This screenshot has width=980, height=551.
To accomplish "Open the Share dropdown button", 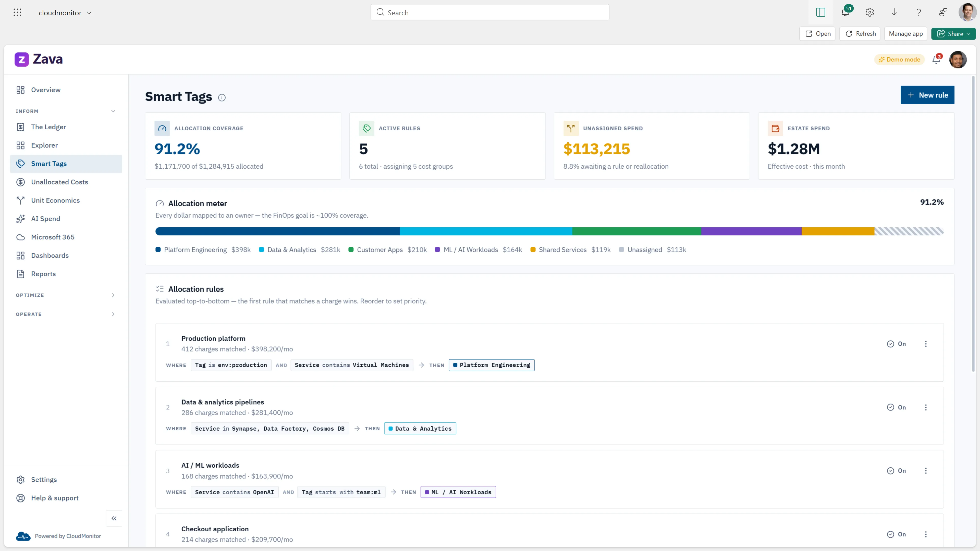I will pos(953,34).
